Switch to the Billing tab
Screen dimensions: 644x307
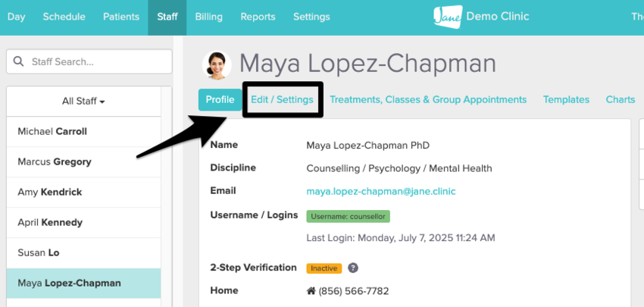click(x=208, y=17)
